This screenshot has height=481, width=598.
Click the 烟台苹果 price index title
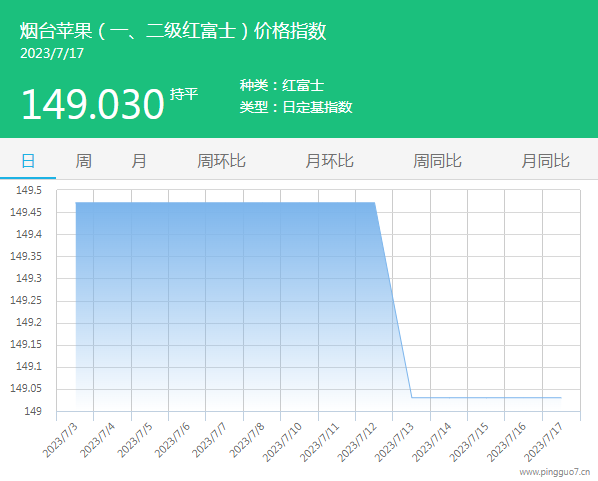[x=173, y=31]
